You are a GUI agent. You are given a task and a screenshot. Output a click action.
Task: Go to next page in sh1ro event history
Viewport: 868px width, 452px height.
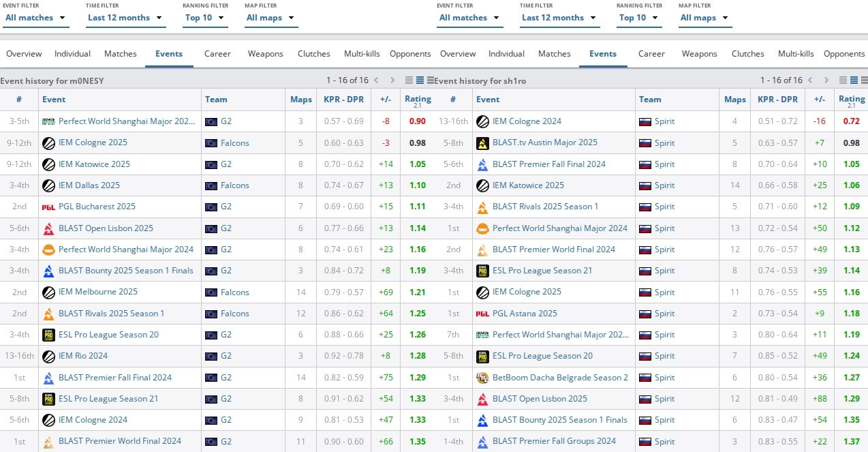(826, 80)
